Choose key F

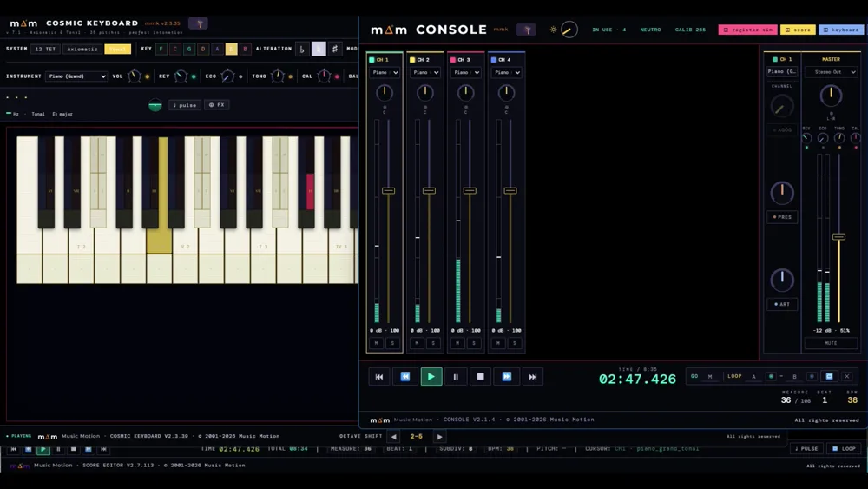click(161, 49)
